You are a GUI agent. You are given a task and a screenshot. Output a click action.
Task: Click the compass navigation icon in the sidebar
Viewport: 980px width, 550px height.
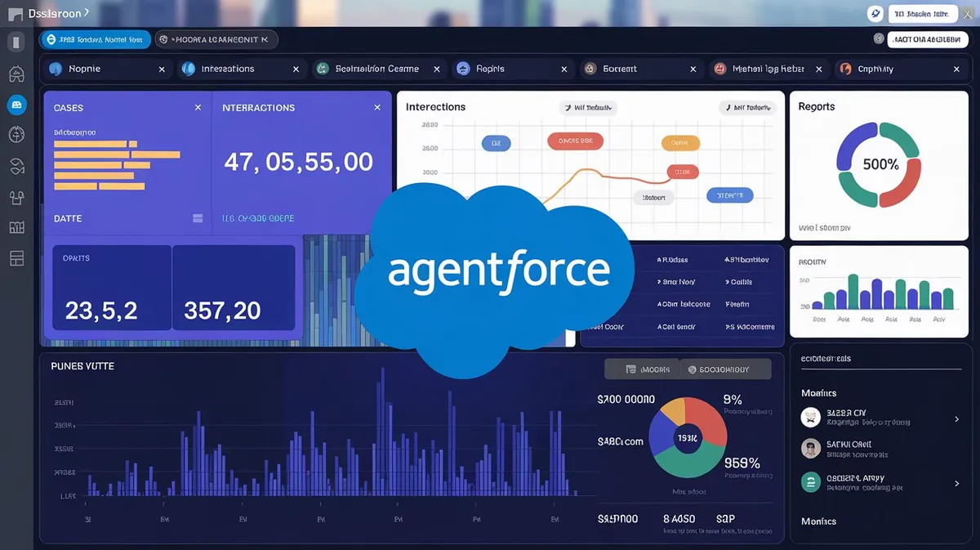point(16,135)
